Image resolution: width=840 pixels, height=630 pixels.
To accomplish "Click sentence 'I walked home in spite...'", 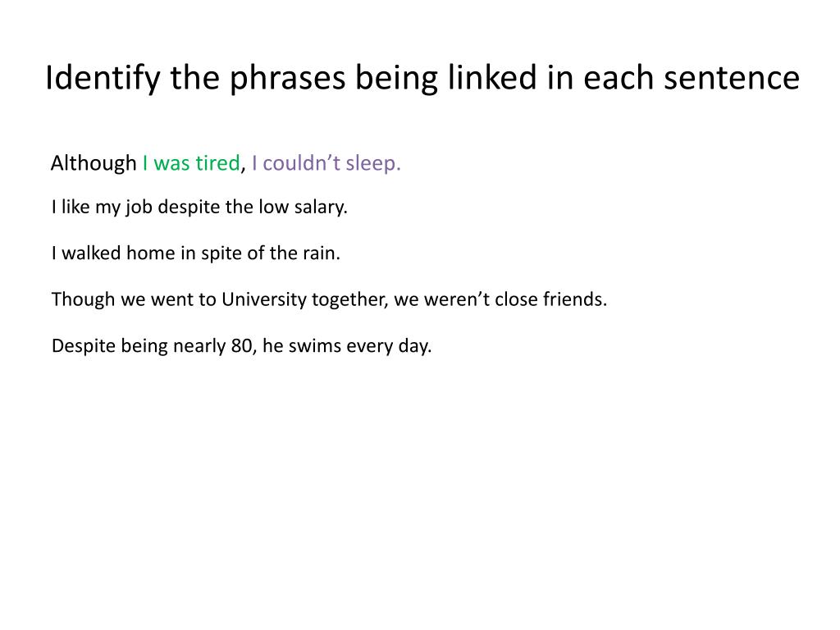I will pyautogui.click(x=195, y=253).
